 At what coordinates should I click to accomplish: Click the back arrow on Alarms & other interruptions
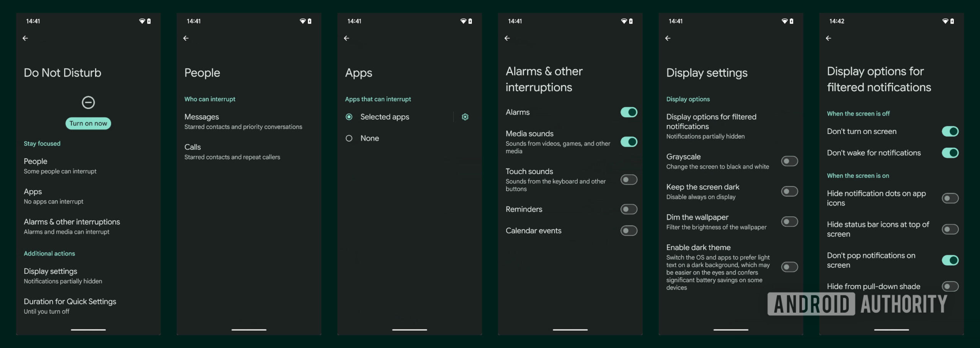tap(508, 38)
